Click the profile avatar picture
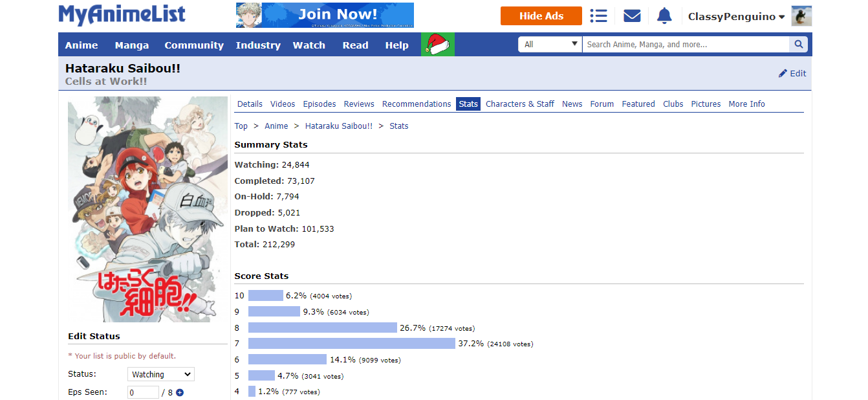This screenshot has height=400, width=868. (801, 16)
